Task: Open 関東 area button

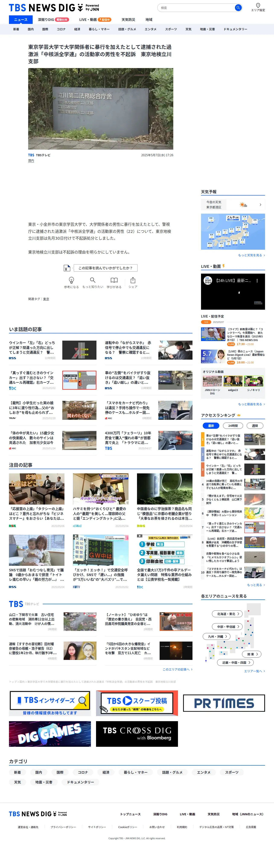Action: tap(252, 654)
